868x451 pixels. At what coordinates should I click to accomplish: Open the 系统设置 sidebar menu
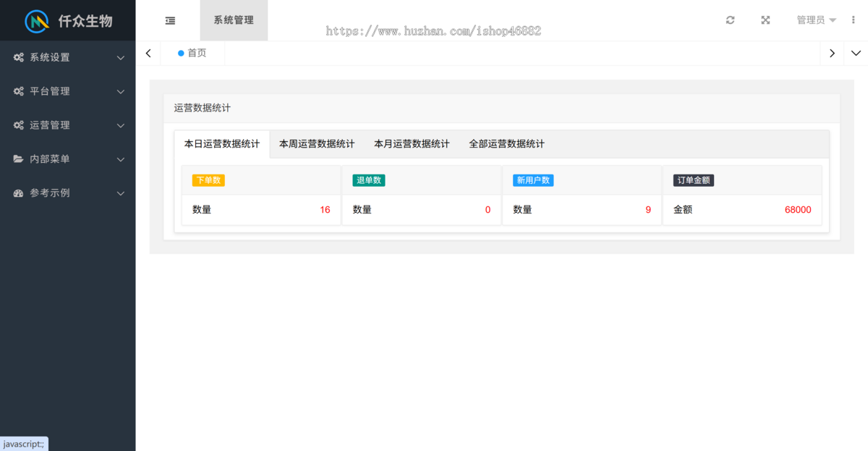point(67,57)
